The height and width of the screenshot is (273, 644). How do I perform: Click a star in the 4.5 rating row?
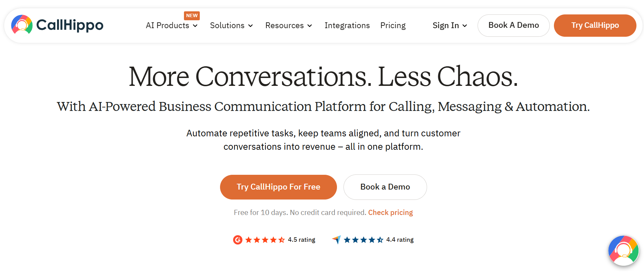click(x=265, y=240)
